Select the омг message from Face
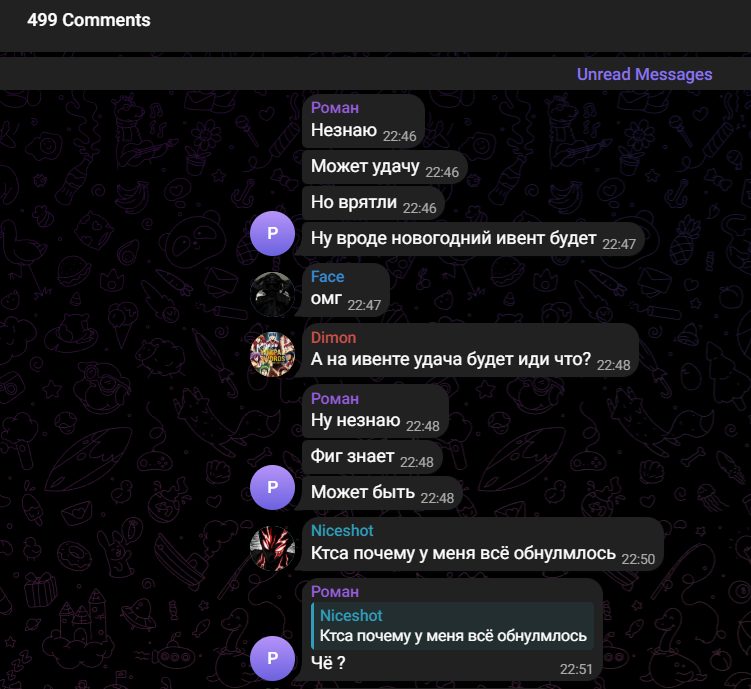Image resolution: width=751 pixels, height=689 pixels. 346,290
